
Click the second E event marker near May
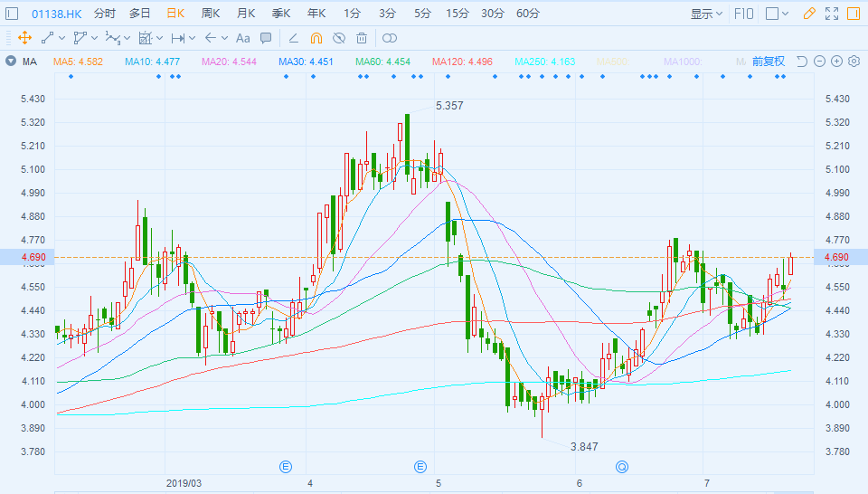pos(420,467)
